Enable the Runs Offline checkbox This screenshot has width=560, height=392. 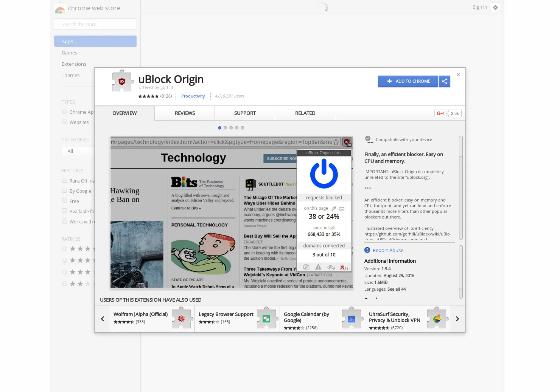[x=64, y=181]
